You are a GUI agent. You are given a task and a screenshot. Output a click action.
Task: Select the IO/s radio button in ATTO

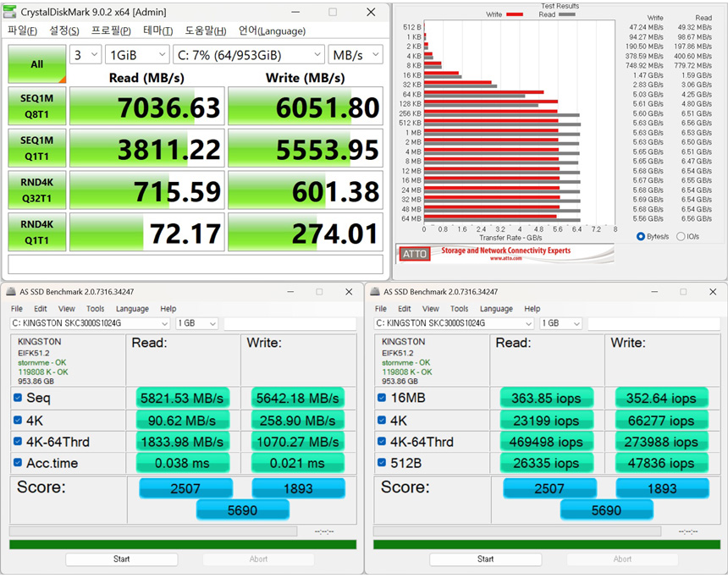[681, 237]
